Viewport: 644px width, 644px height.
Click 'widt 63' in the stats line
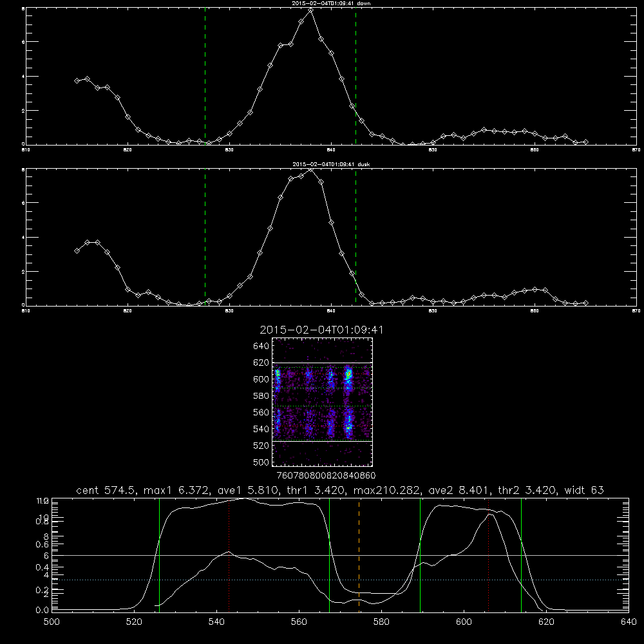coord(584,490)
